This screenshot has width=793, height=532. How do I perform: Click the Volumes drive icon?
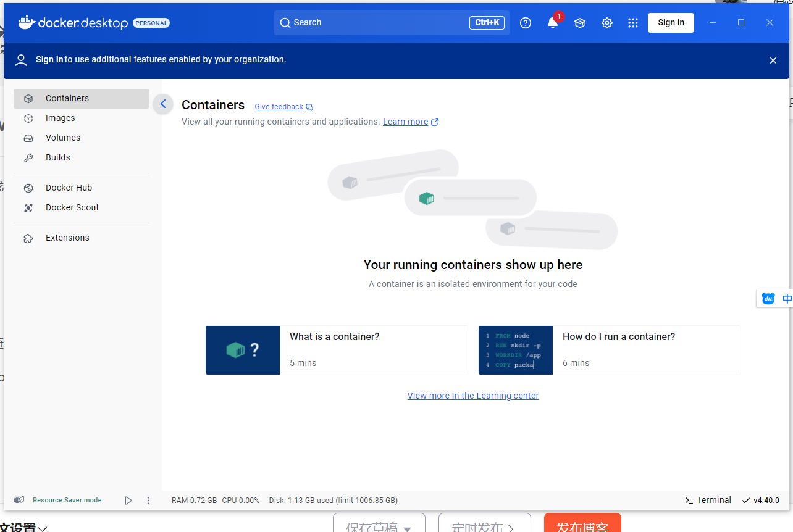(28, 138)
